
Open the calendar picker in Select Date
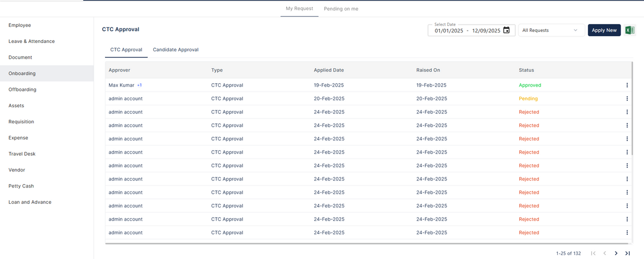pyautogui.click(x=506, y=31)
